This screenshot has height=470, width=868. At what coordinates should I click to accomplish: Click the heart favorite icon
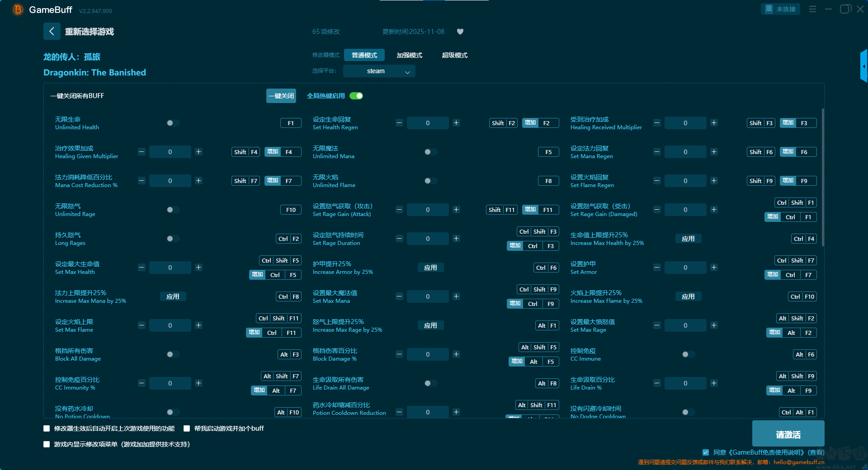pos(460,32)
